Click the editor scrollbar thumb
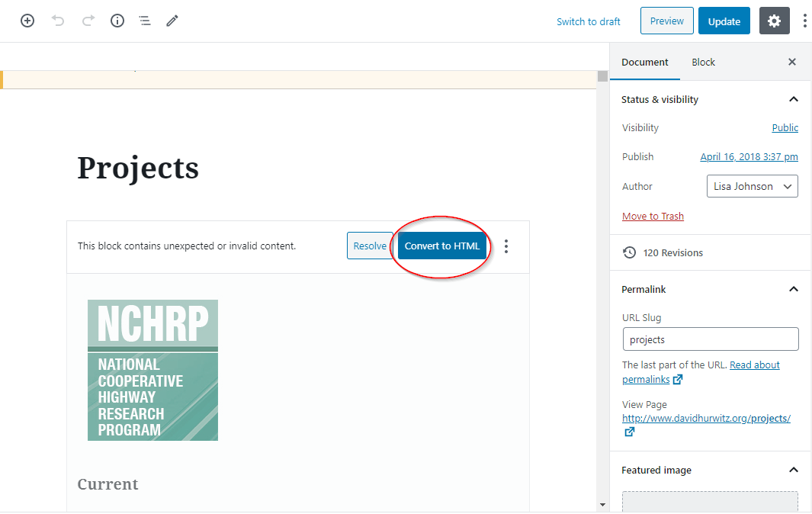Viewport: 812px width, 514px height. point(602,77)
